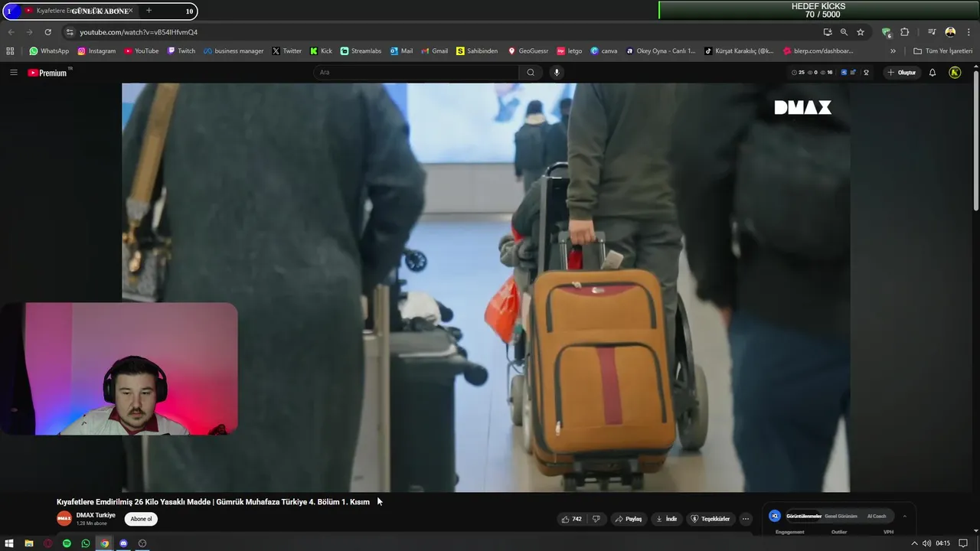Open YouTube bookmark
This screenshot has width=980, height=551.
(x=142, y=51)
